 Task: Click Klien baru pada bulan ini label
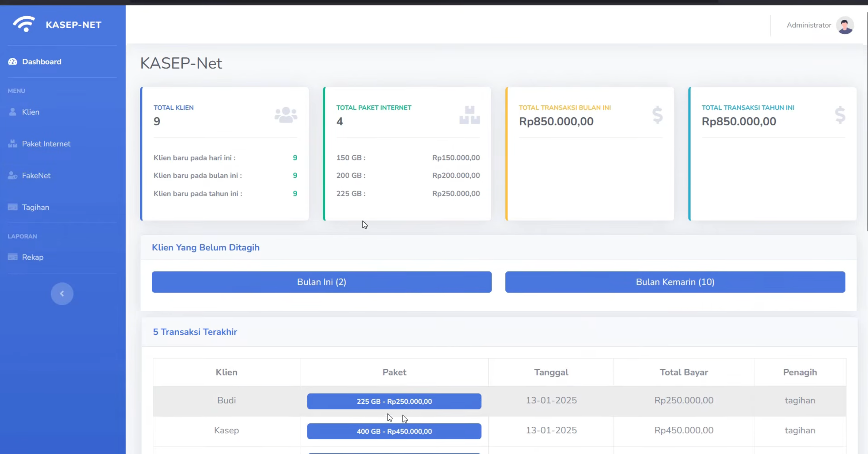[198, 175]
